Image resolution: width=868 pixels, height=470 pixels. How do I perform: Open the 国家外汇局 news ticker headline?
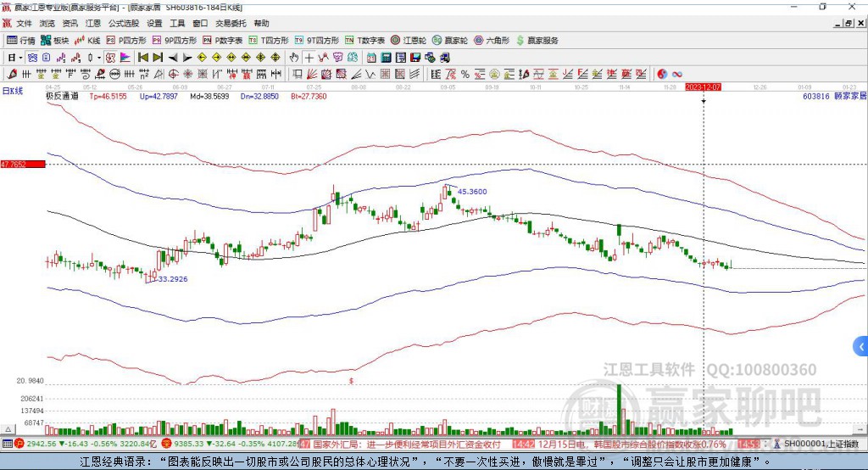(x=407, y=444)
